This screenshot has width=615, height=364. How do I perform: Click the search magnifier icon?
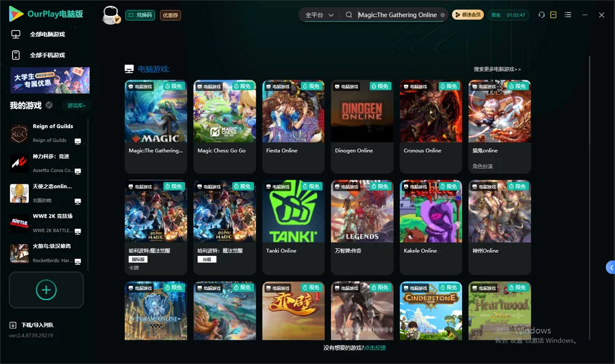349,15
